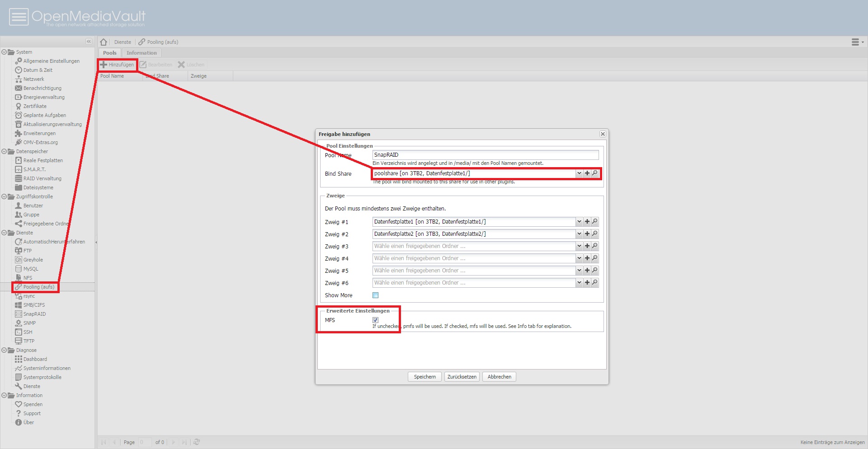868x449 pixels.
Task: Open Zweig #2 dropdown
Action: point(579,234)
